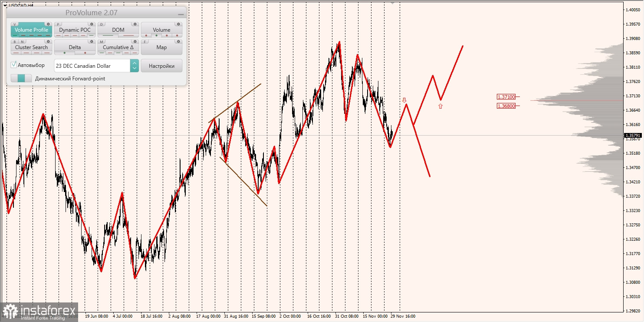The height and width of the screenshot is (322, 644).
Task: Open DOM gear settings
Action: [x=135, y=24]
